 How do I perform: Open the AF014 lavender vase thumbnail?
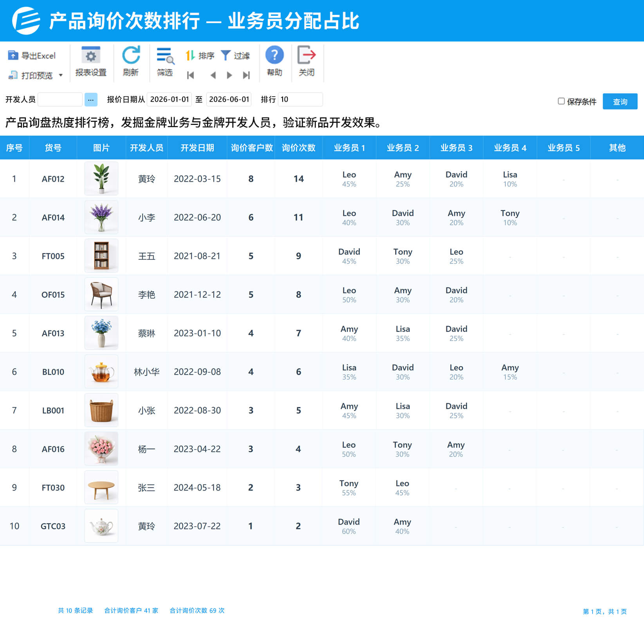coord(101,217)
